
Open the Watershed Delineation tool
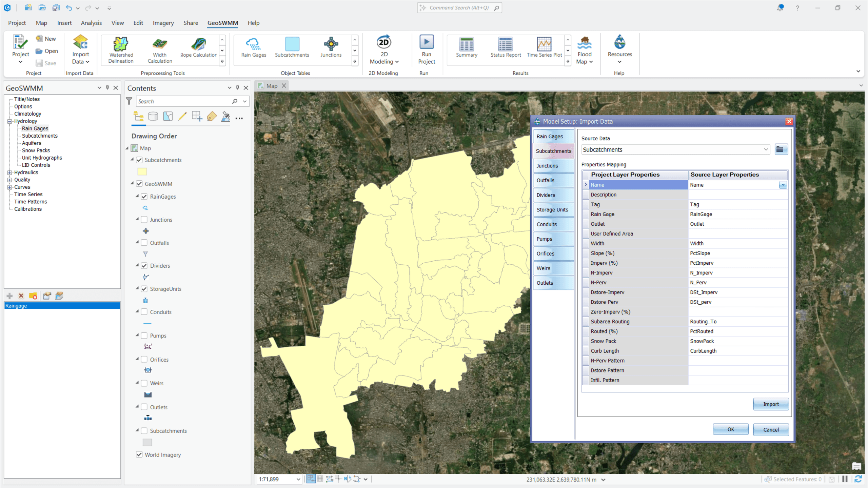pyautogui.click(x=120, y=49)
